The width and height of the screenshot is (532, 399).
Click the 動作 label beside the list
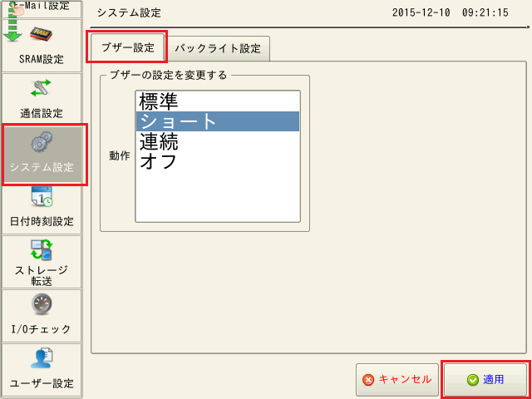[x=120, y=155]
